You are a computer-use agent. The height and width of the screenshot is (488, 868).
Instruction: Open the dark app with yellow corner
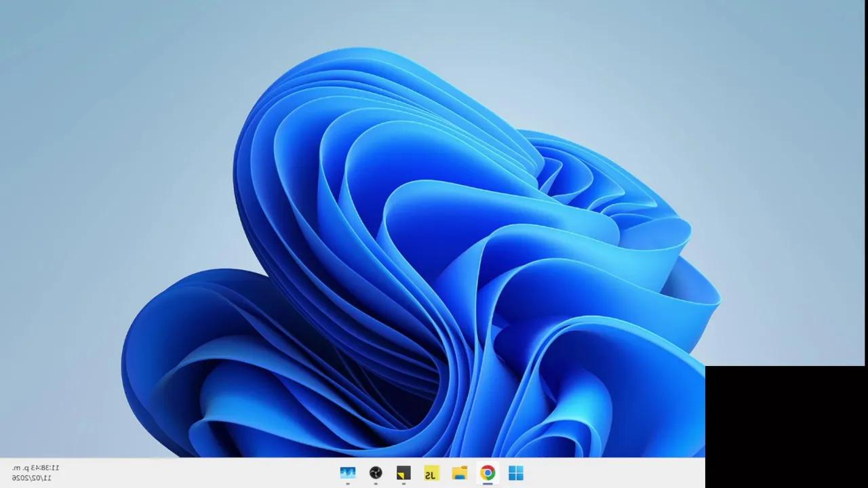point(403,473)
